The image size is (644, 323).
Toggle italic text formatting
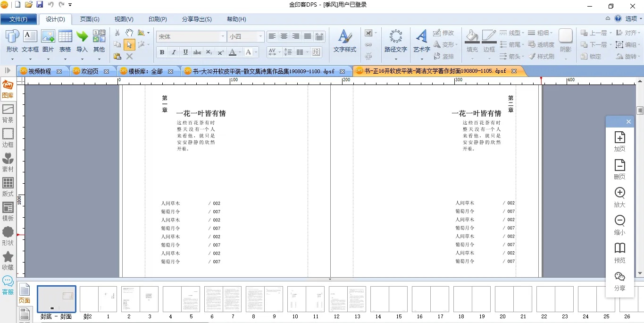(174, 52)
